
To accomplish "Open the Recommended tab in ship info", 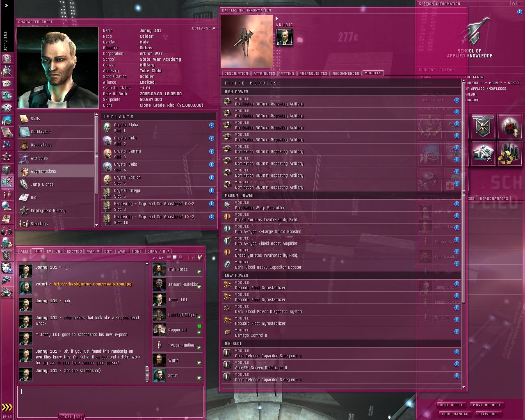I will 346,73.
